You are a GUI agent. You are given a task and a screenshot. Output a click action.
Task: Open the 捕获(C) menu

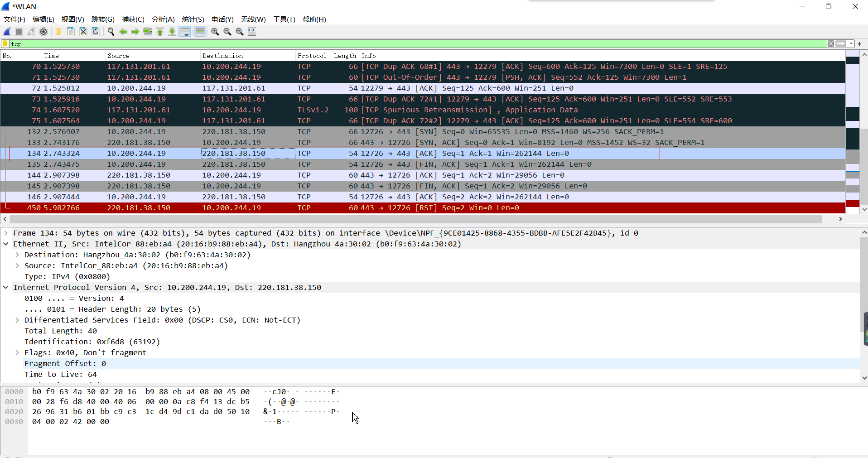click(133, 19)
